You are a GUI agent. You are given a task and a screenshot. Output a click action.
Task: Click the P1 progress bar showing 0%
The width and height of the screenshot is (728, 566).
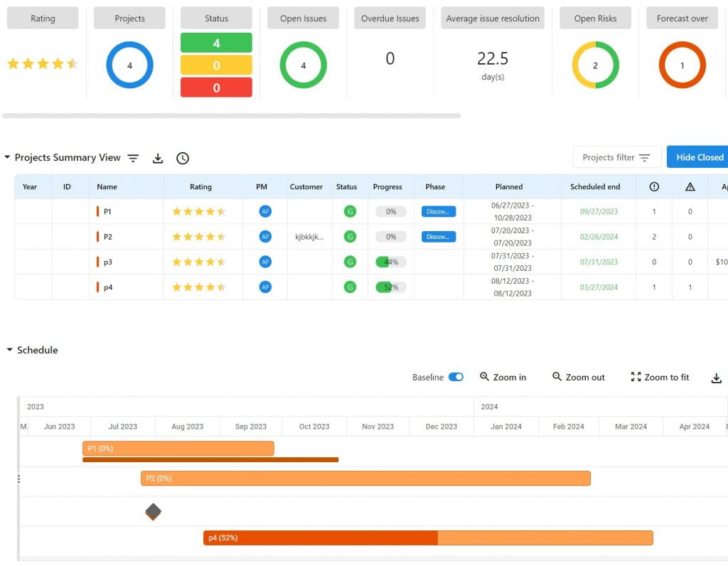(x=391, y=211)
